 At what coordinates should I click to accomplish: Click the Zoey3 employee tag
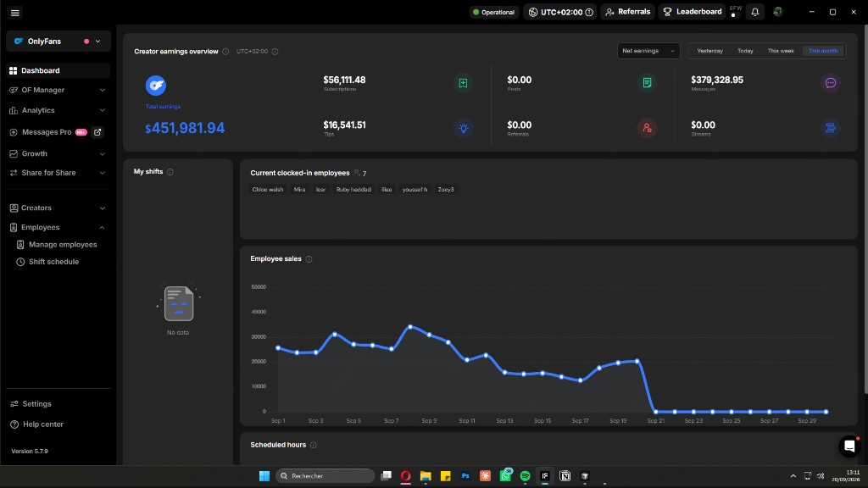click(446, 190)
